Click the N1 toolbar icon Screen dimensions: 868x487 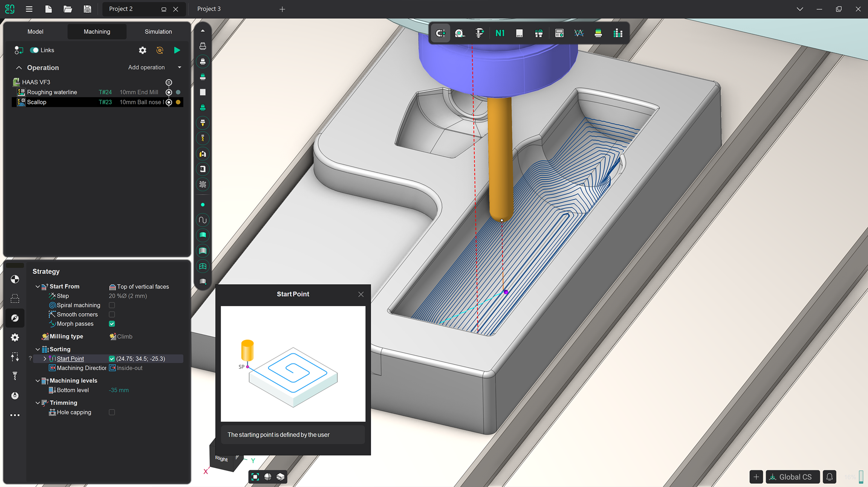500,33
